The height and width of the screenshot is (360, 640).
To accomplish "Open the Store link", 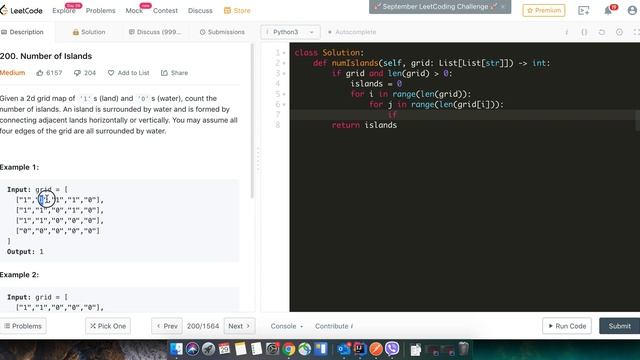I will click(237, 11).
